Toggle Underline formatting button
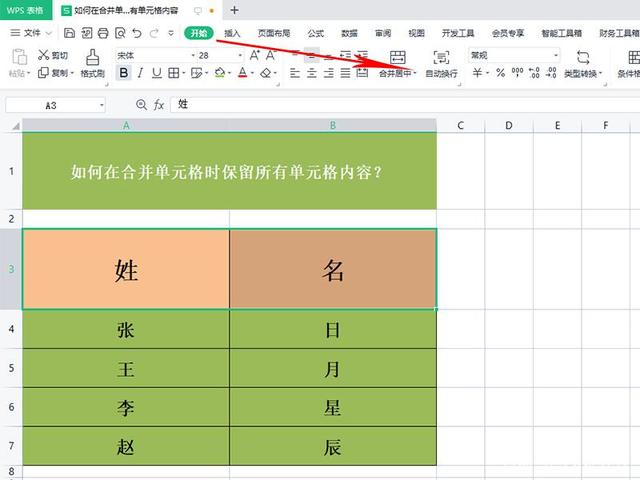Viewport: 640px width, 480px height. click(155, 73)
